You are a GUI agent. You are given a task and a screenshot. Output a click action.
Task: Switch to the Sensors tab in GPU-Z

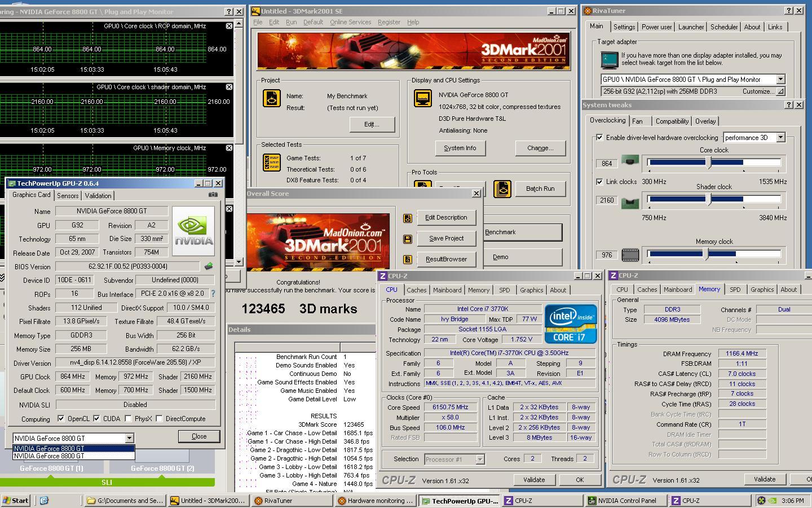68,196
